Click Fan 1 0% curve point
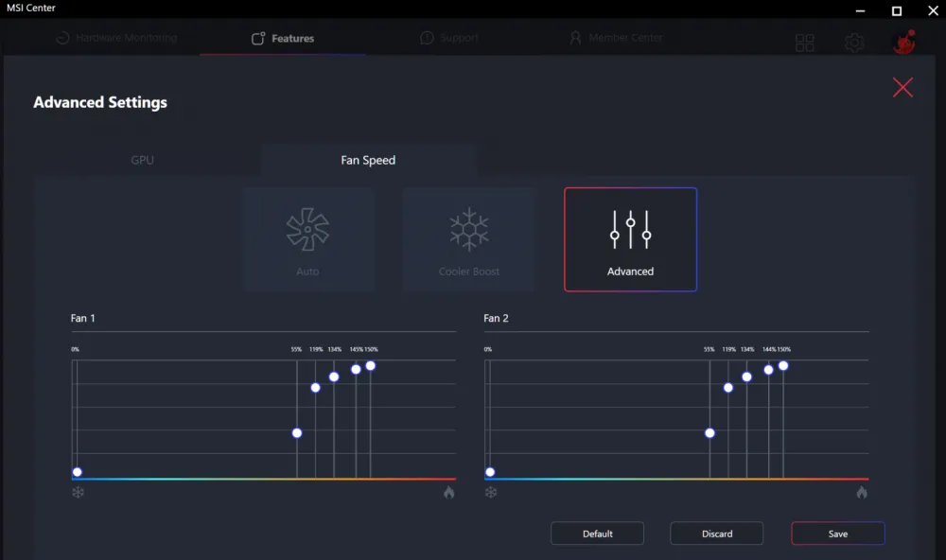Viewport: 946px width, 560px height. (77, 472)
